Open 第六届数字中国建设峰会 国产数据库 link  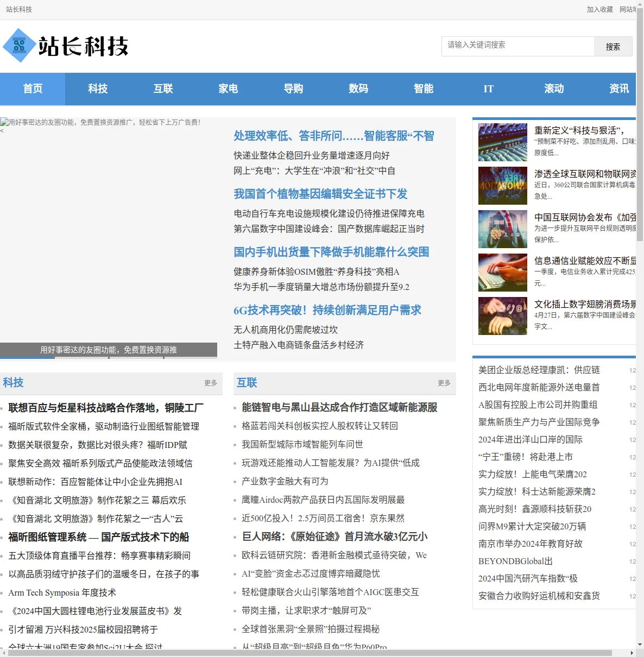pyautogui.click(x=329, y=229)
